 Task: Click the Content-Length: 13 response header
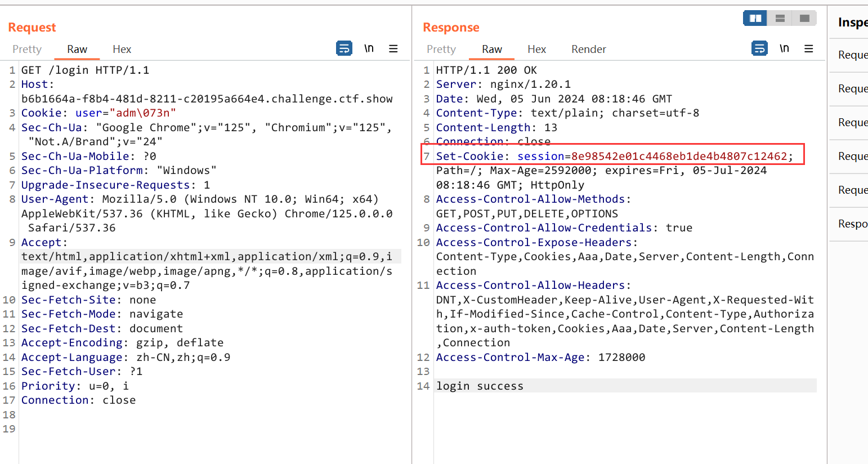click(x=497, y=128)
